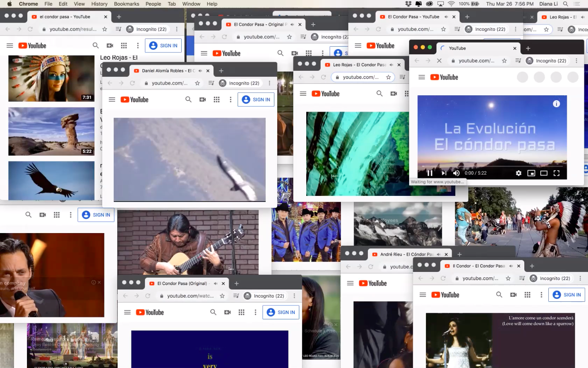Image resolution: width=588 pixels, height=368 pixels.
Task: Click YouTube logo in the loading YouTube window
Action: click(x=444, y=77)
